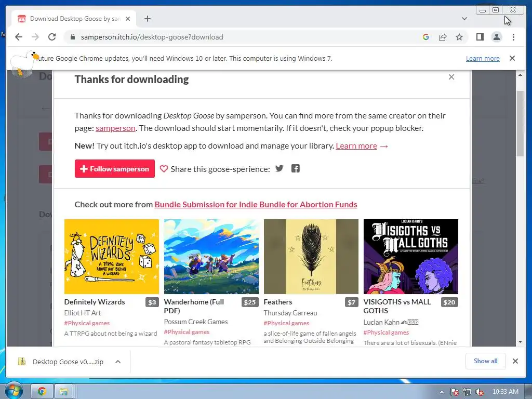The width and height of the screenshot is (532, 399).
Task: Close the Download Desktop Goose tab
Action: (128, 19)
